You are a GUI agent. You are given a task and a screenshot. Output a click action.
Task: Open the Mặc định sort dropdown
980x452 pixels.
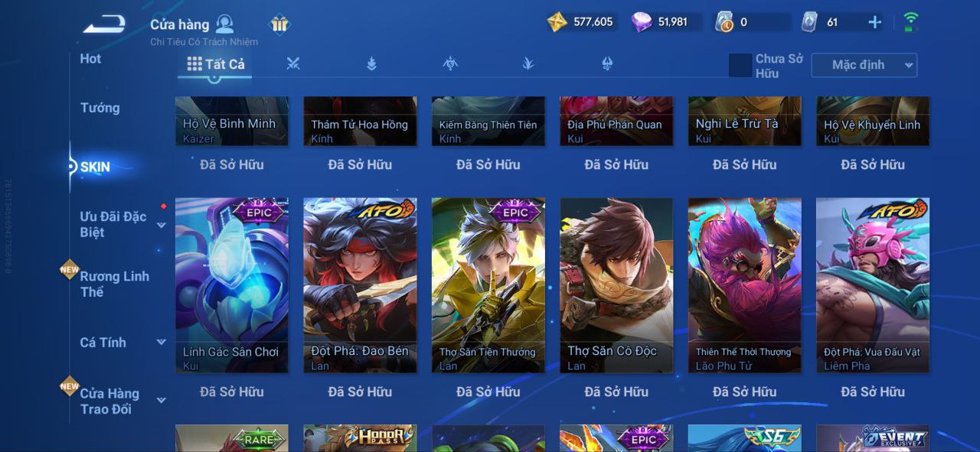pyautogui.click(x=864, y=65)
